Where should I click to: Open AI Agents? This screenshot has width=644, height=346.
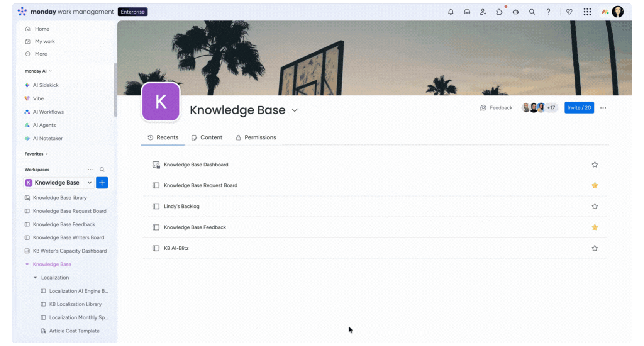(x=44, y=125)
